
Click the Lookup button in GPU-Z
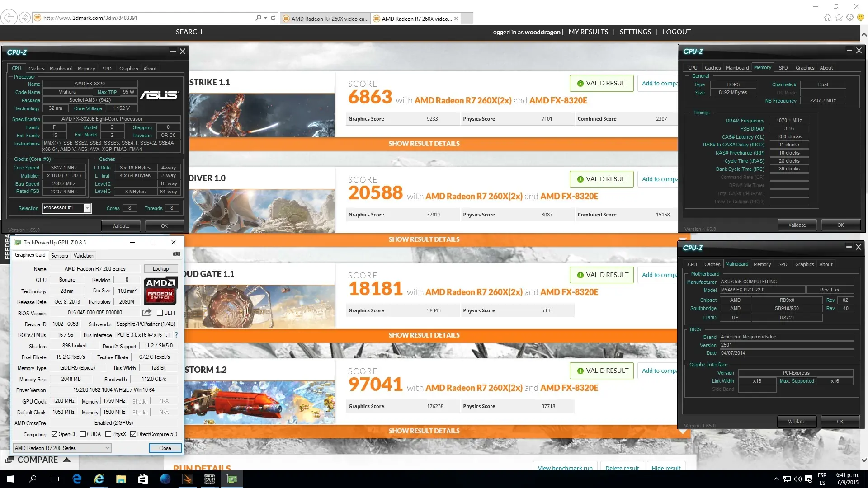click(x=160, y=269)
